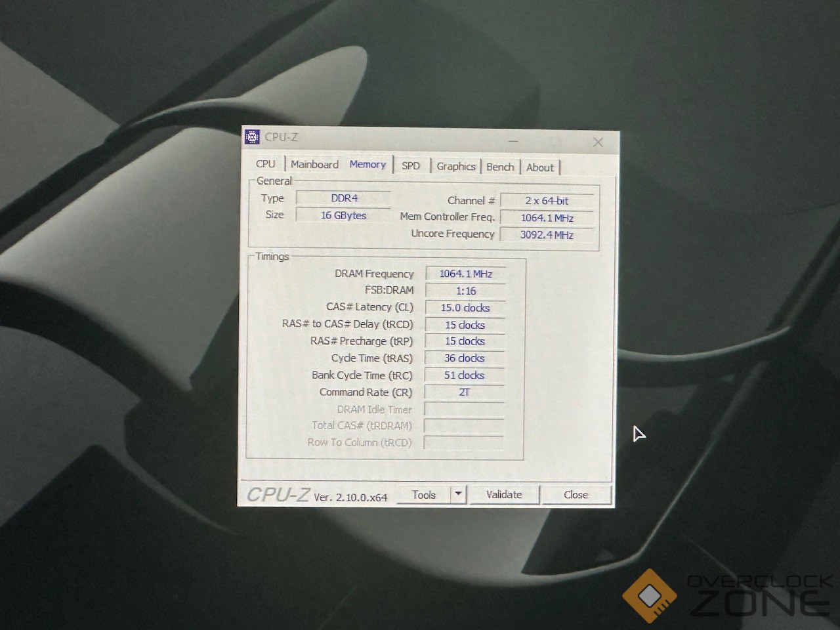This screenshot has width=840, height=630.
Task: Click the 'Bank Cycle Time (tRC)' label
Action: click(x=362, y=375)
